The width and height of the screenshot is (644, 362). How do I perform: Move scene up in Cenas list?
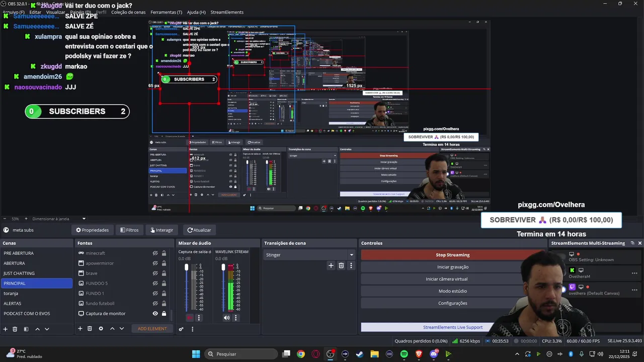[37, 329]
